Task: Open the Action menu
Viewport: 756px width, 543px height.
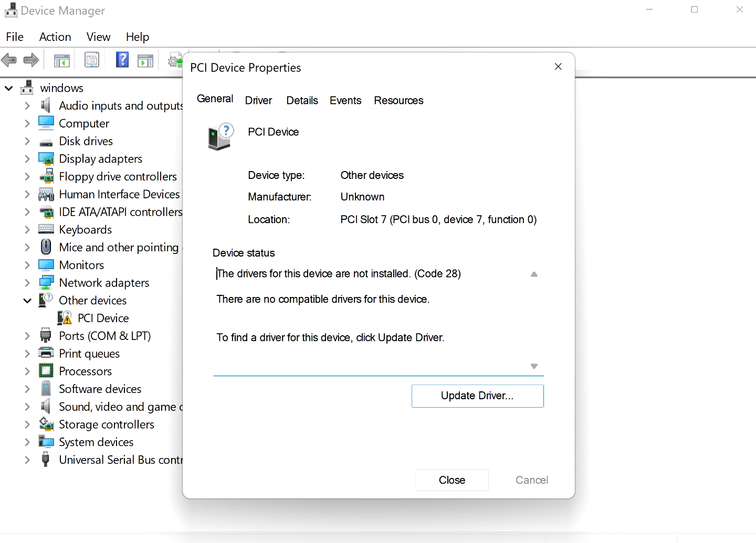Action: tap(55, 37)
